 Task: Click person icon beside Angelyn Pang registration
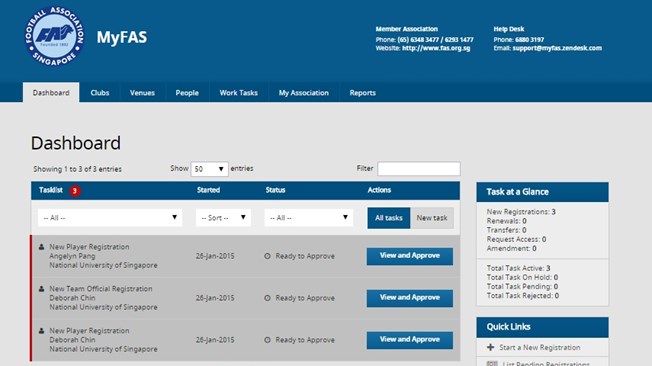[42, 247]
